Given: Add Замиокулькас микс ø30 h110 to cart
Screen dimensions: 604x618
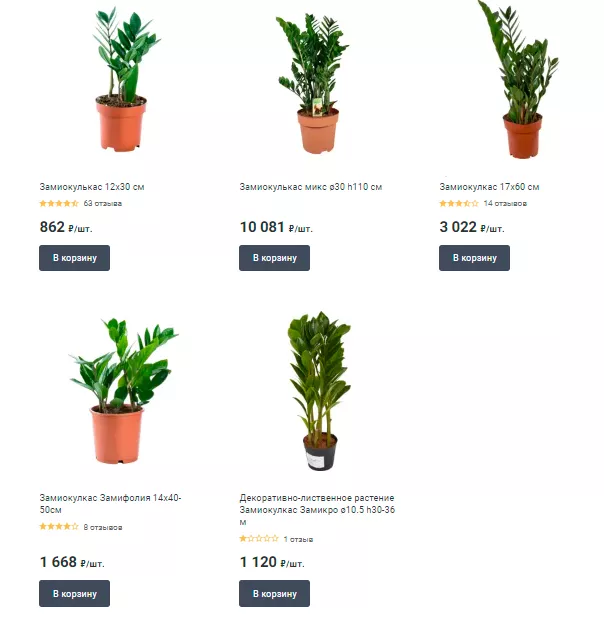Looking at the screenshot, I should (274, 258).
